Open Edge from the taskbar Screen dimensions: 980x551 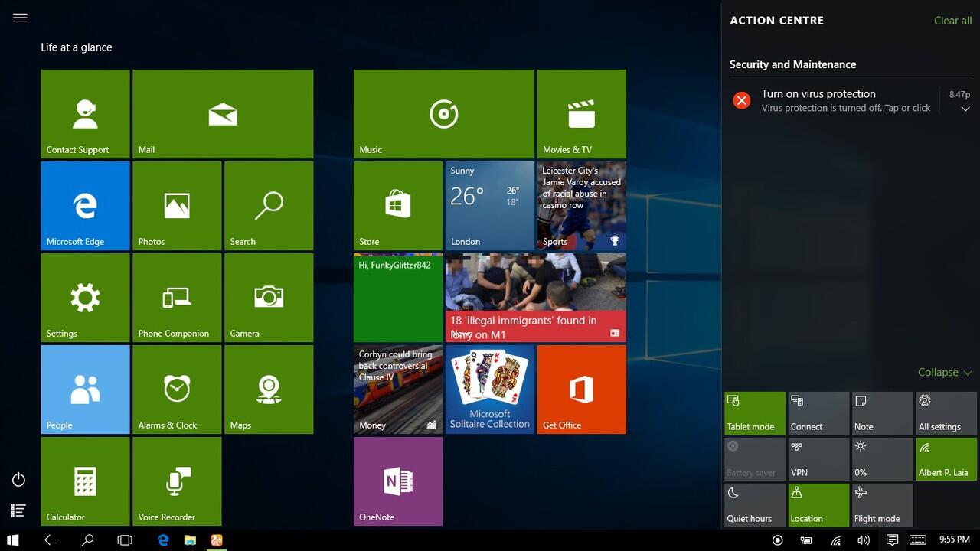click(163, 540)
